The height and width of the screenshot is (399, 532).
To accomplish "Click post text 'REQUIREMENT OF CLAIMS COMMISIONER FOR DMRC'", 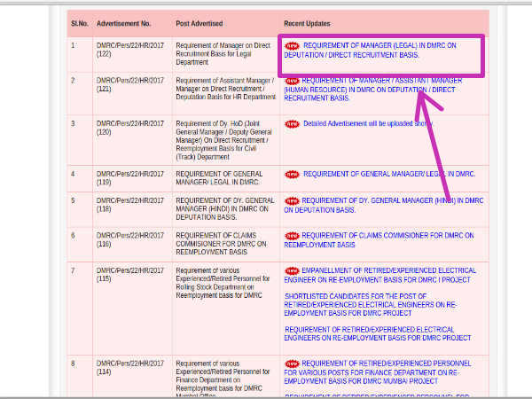I will (221, 244).
